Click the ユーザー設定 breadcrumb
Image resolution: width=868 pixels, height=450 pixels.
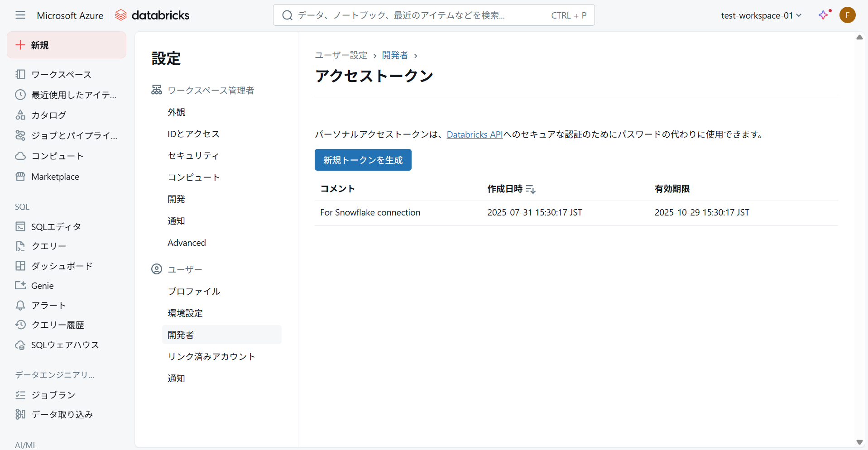click(x=341, y=55)
